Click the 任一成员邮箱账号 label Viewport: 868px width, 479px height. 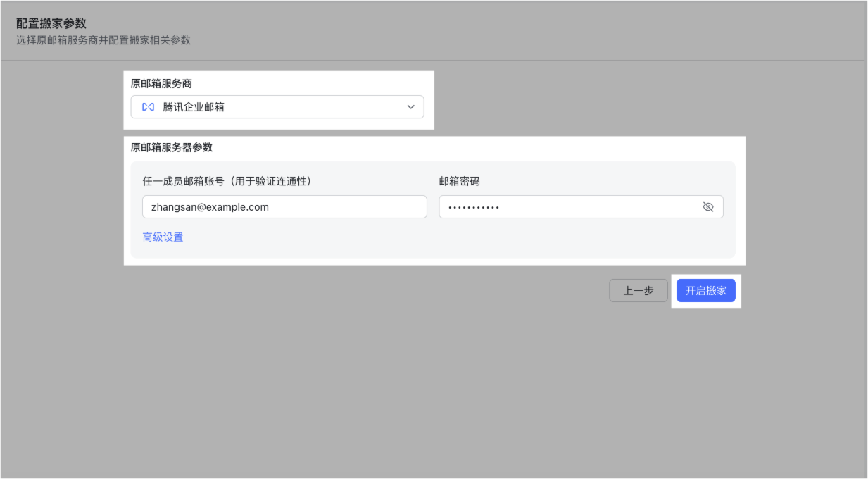[x=227, y=181]
